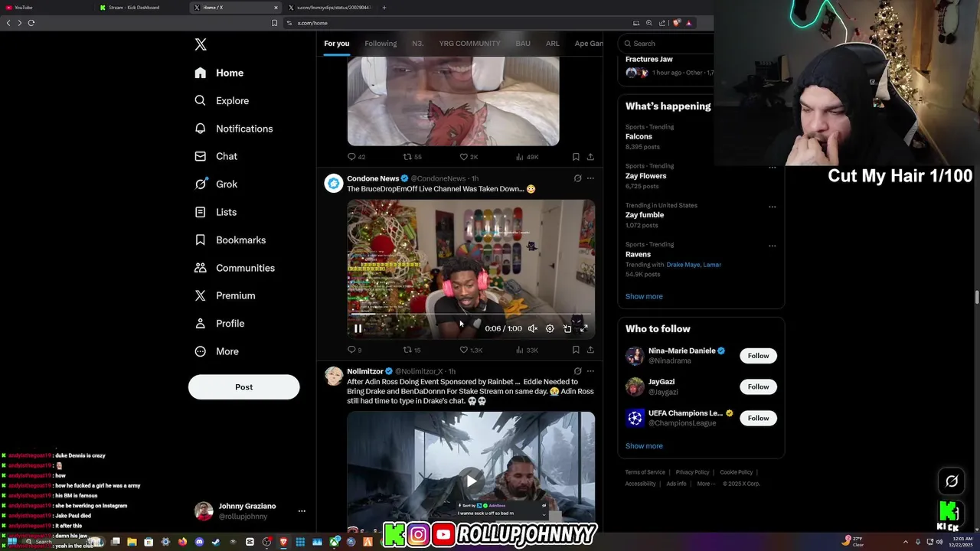Click the X search field

click(666, 44)
